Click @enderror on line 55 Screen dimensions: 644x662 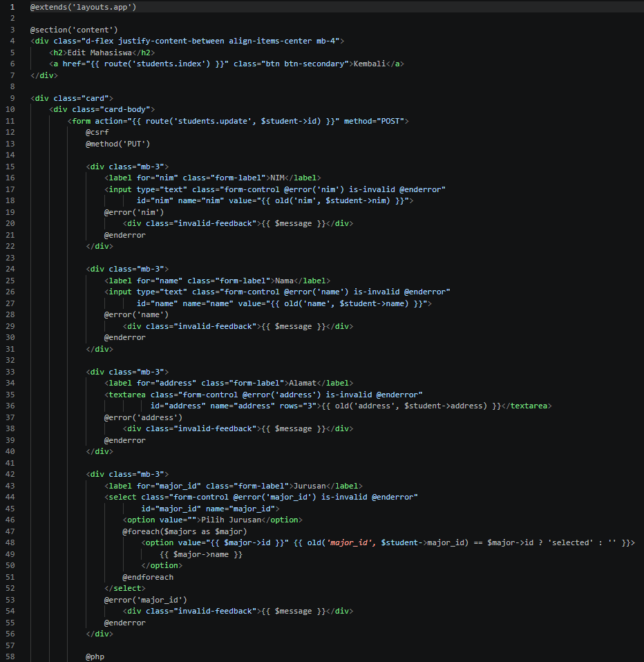tap(125, 623)
